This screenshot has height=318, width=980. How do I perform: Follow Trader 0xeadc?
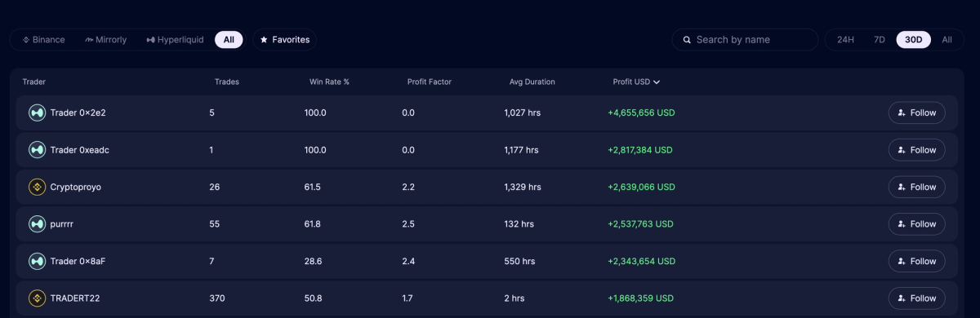[916, 150]
